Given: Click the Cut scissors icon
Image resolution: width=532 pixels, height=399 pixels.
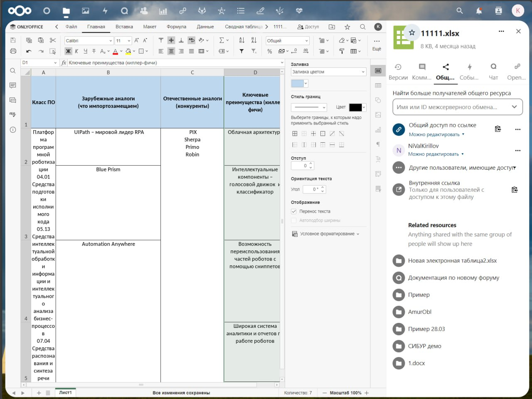Looking at the screenshot, I should (53, 40).
